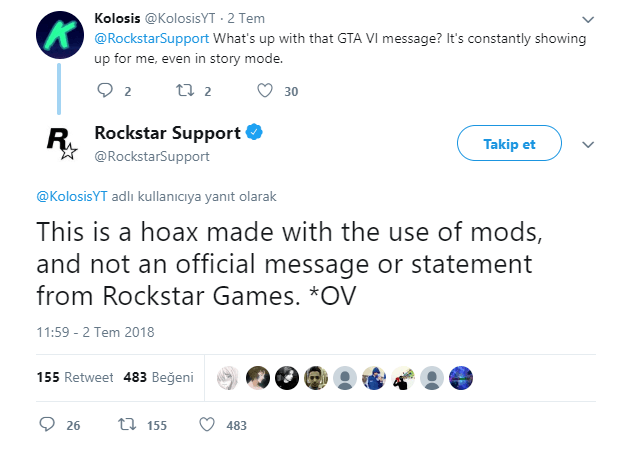The image size is (630, 456).
Task: Open Rockstar Support logo avatar
Action: (62, 144)
